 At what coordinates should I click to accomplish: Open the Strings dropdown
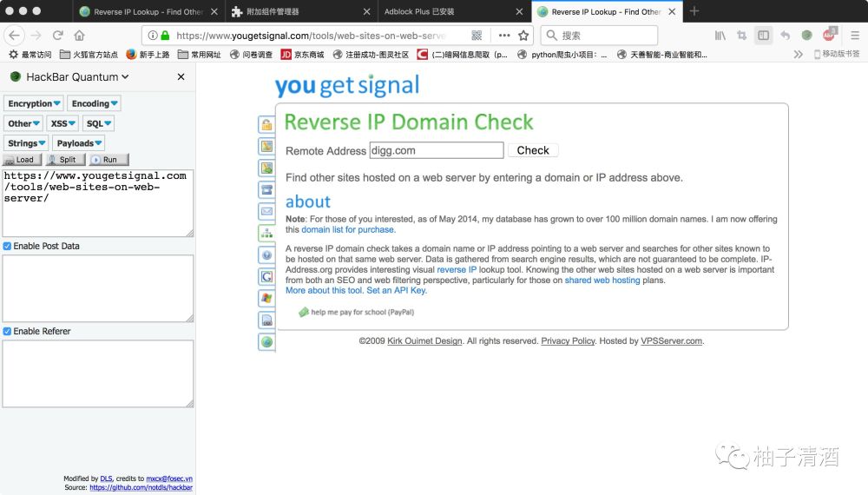point(26,143)
